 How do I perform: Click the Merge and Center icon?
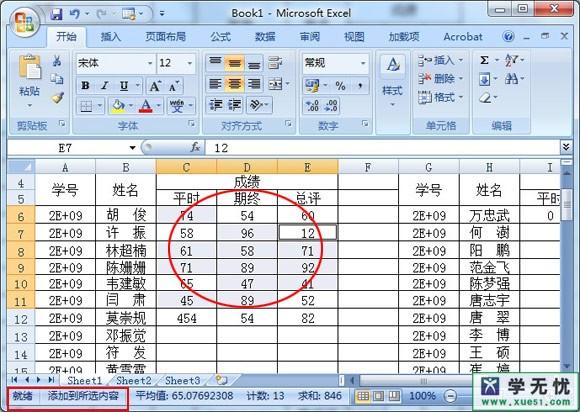275,84
